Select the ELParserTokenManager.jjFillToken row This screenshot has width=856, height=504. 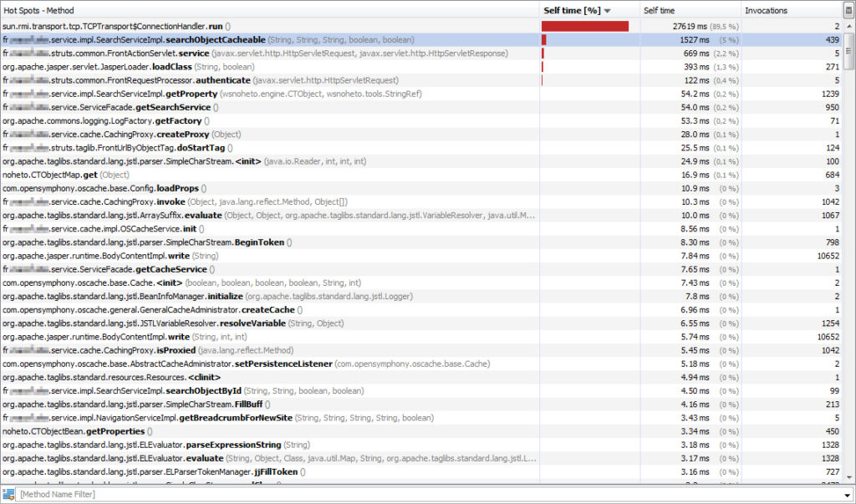click(421, 471)
